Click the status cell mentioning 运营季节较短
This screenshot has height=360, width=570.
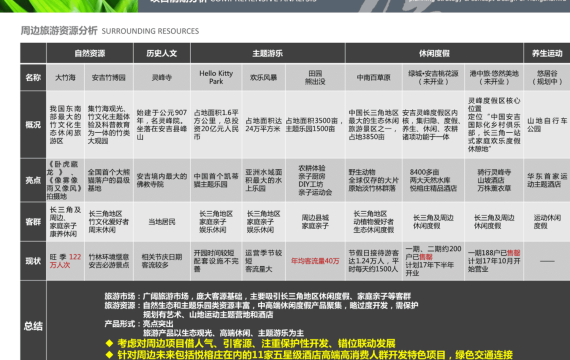tap(264, 261)
